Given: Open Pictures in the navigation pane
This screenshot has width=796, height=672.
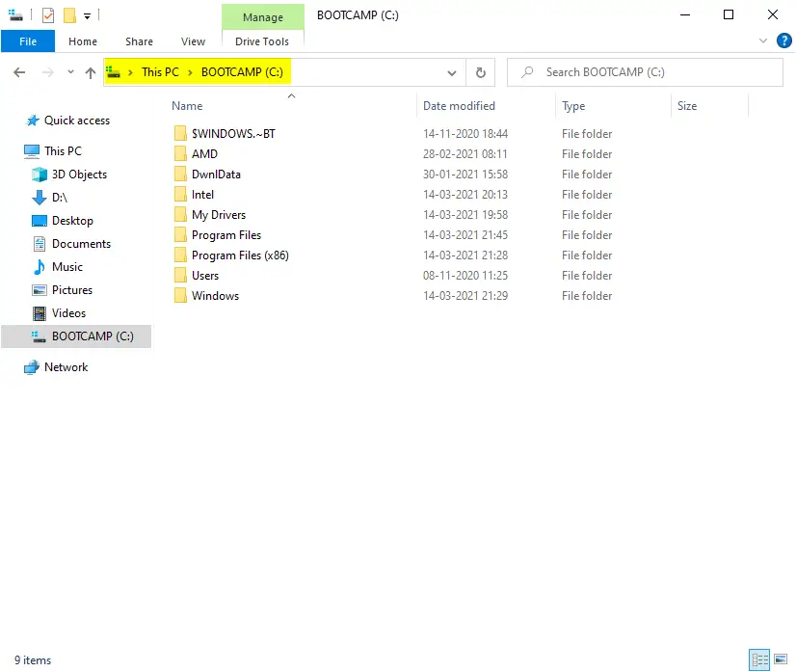Looking at the screenshot, I should click(x=72, y=290).
